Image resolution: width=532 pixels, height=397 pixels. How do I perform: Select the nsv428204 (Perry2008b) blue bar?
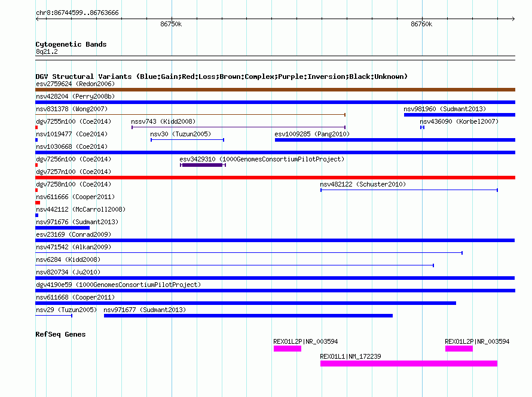click(275, 102)
